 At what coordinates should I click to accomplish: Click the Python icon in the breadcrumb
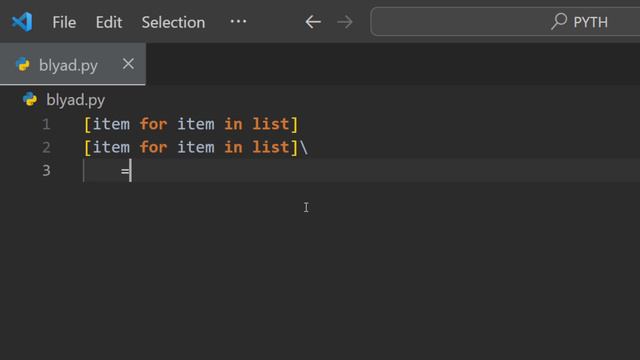click(30, 99)
